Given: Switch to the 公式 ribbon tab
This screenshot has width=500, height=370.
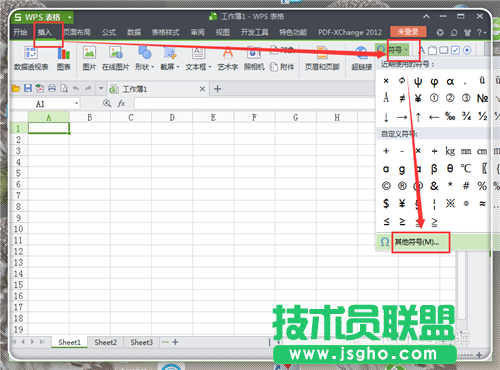Looking at the screenshot, I should click(x=109, y=32).
